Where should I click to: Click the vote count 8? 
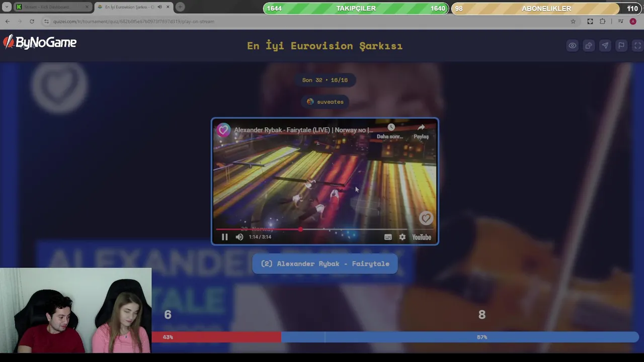[x=482, y=315]
